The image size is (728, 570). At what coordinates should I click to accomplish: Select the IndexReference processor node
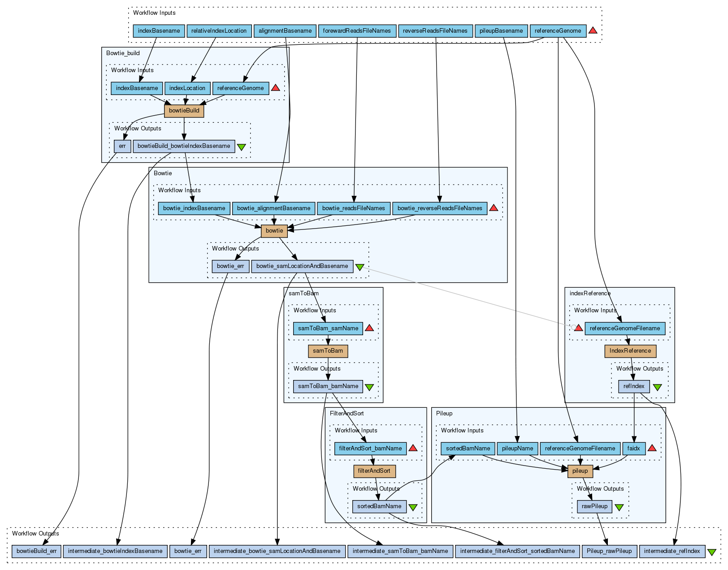pos(630,351)
